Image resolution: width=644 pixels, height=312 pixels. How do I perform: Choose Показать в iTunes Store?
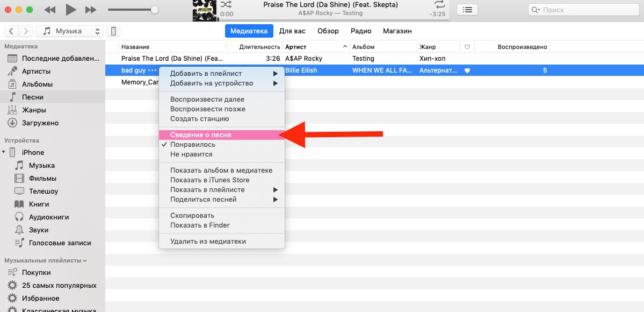click(x=222, y=180)
